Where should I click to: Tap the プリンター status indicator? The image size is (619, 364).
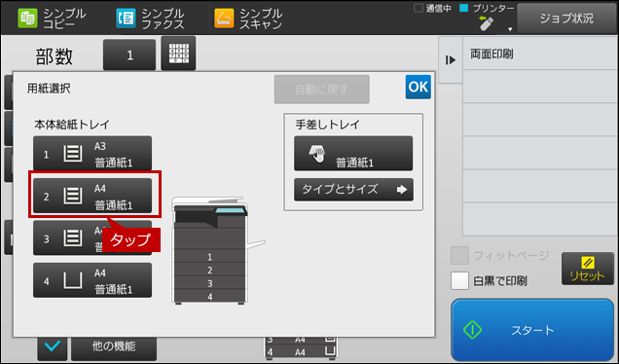click(x=488, y=9)
